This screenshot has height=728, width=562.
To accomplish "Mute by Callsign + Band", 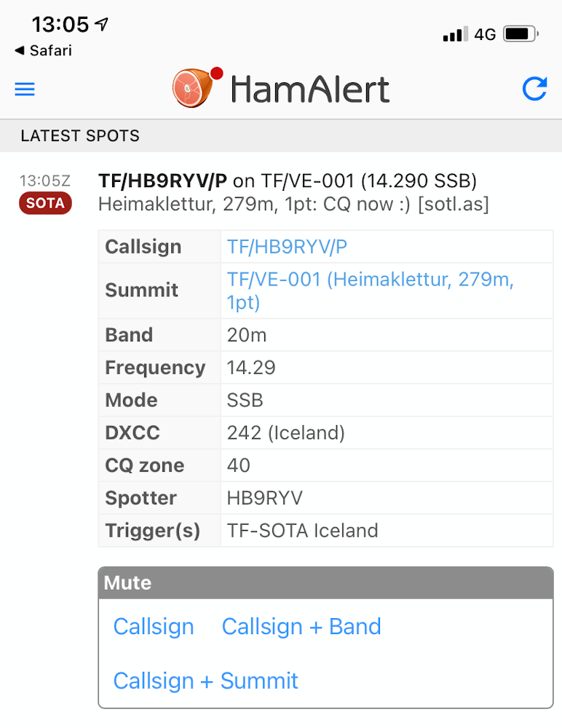I will 301,626.
